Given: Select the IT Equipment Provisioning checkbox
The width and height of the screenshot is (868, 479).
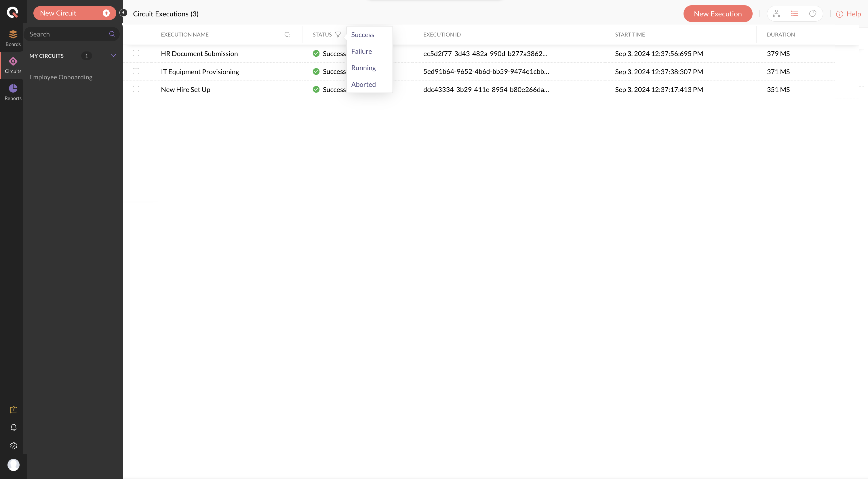Looking at the screenshot, I should [x=136, y=71].
